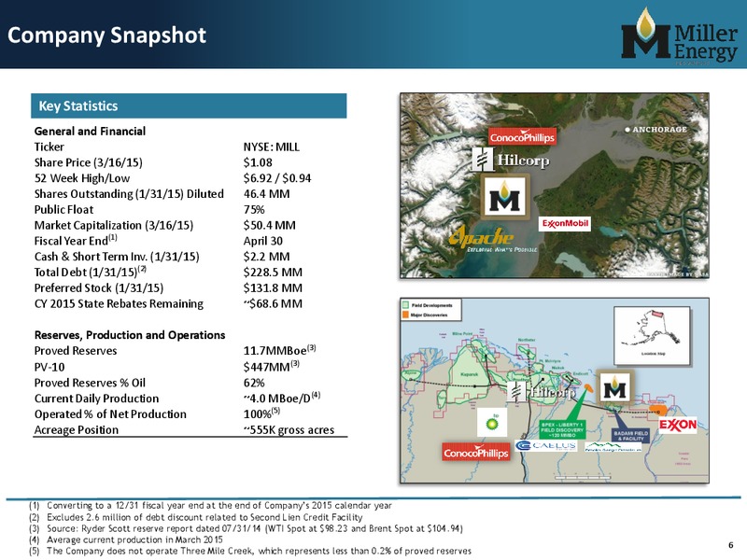
Task: Click the Alaska location inset map
Action: coord(652,336)
